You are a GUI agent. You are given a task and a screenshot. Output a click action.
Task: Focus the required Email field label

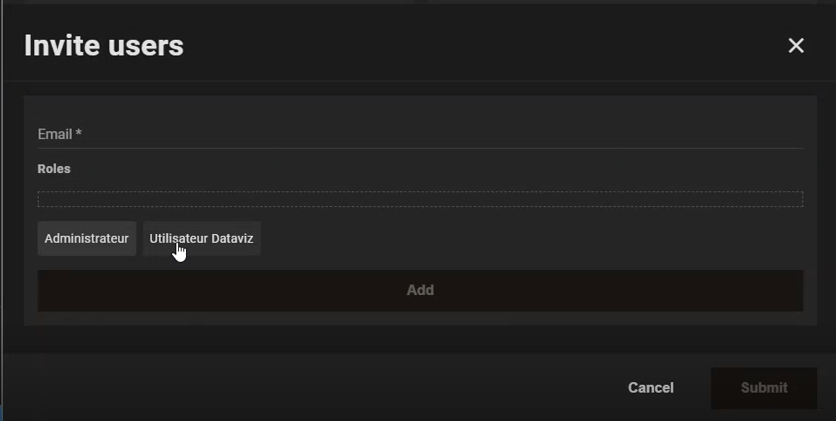[60, 134]
